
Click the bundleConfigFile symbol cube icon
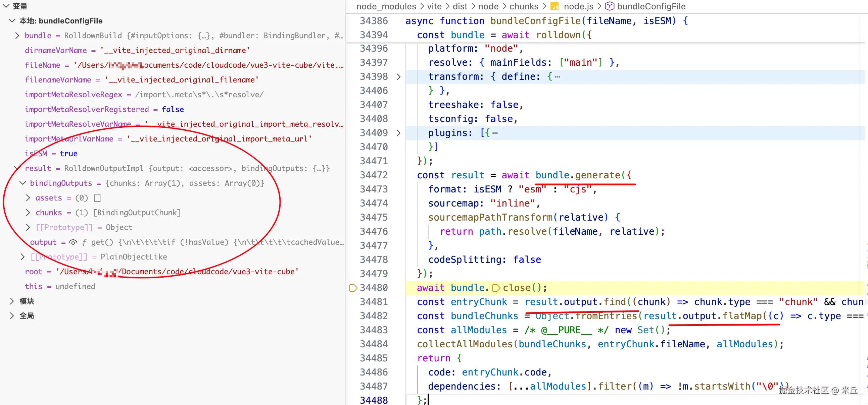[x=609, y=6]
